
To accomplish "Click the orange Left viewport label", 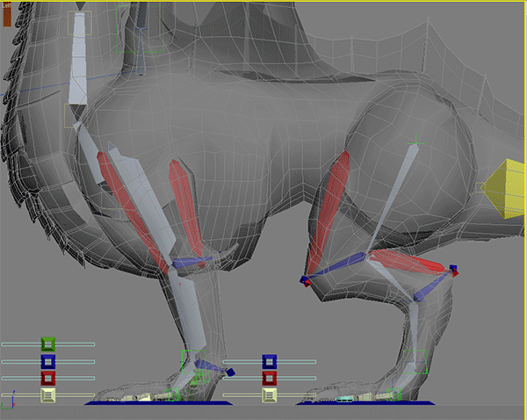I will (7, 14).
